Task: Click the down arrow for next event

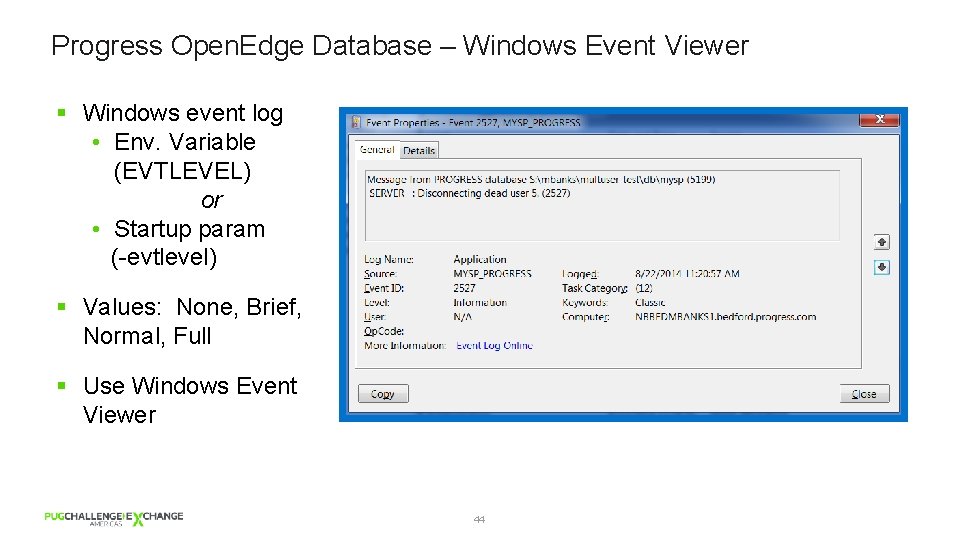Action: click(881, 267)
